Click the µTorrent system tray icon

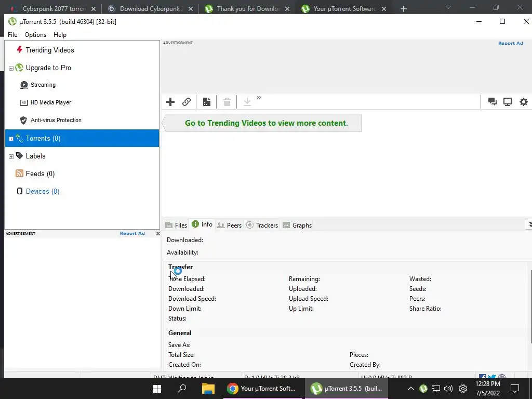point(423,389)
